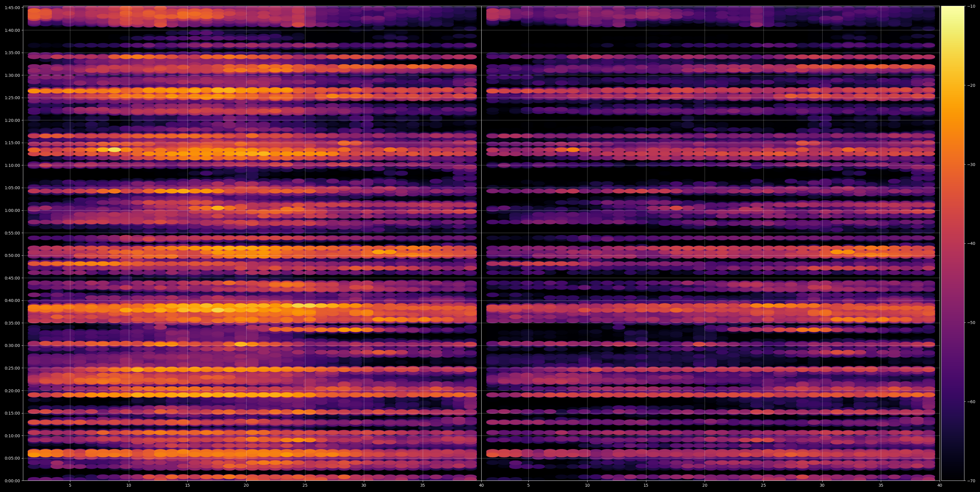This screenshot has width=980, height=492.
Task: Click x-axis tick 15 under the left heatmap
Action: [x=187, y=485]
